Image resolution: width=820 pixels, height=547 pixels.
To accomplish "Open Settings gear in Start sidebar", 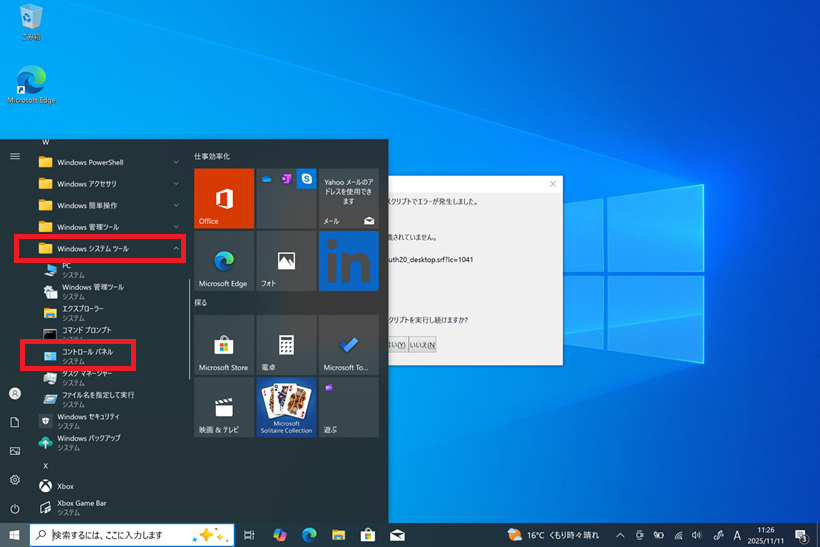I will click(x=15, y=480).
